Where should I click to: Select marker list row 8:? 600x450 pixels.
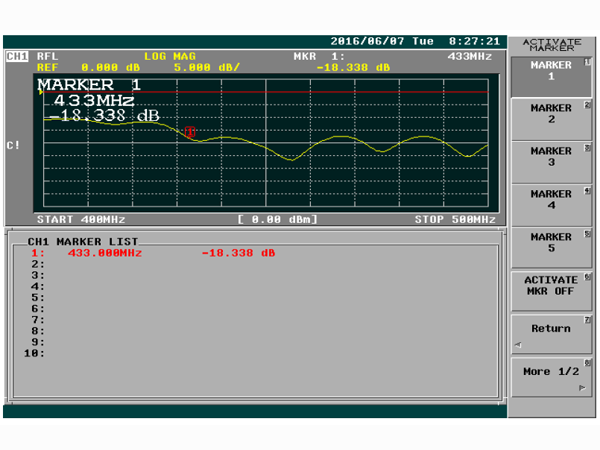click(x=38, y=331)
